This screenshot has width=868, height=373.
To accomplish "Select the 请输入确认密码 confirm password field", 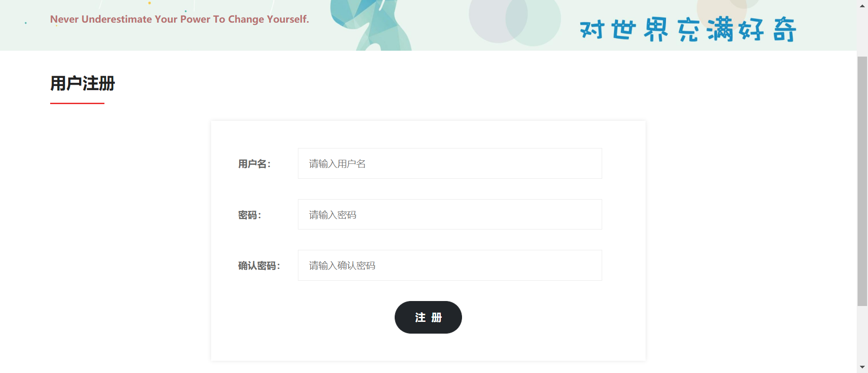I will (x=450, y=265).
